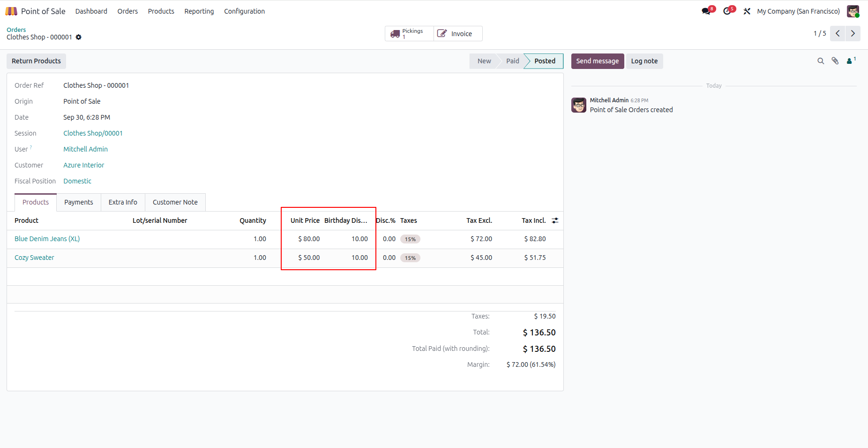Click the attachments paperclip icon

click(835, 61)
